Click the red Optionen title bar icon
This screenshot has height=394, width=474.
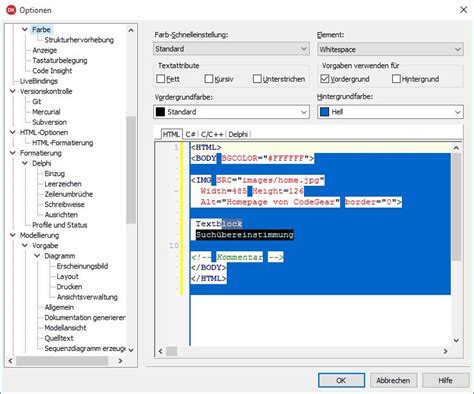click(11, 10)
